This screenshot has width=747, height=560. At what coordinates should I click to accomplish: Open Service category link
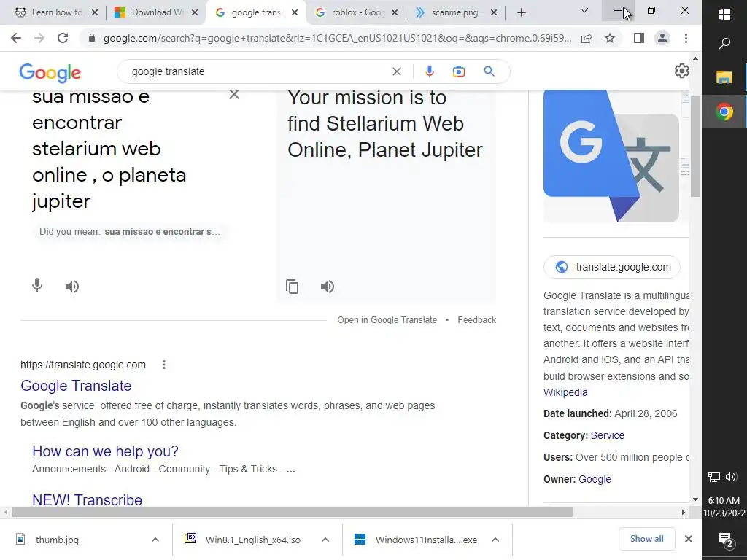pos(608,435)
